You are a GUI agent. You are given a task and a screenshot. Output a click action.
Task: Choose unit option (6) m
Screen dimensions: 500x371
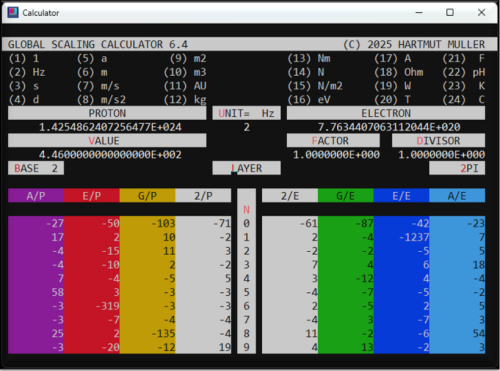(92, 72)
